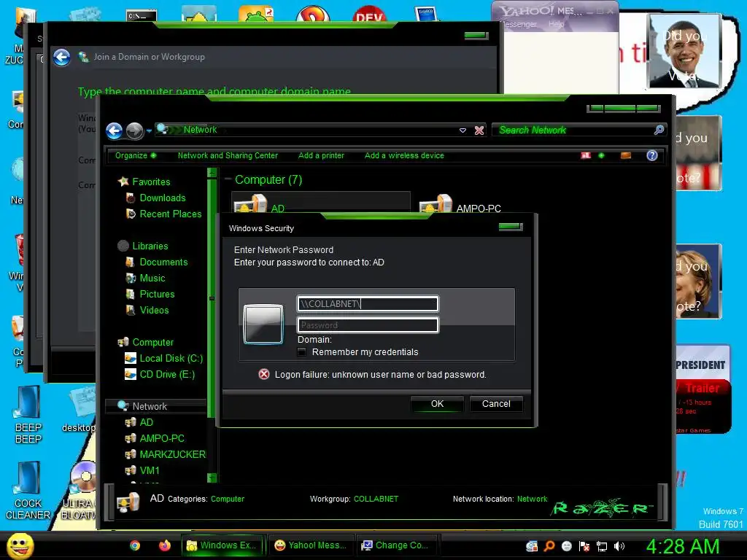Viewport: 747px width, 560px height.
Task: Select MARKZUCKER under Network tree
Action: 172,455
